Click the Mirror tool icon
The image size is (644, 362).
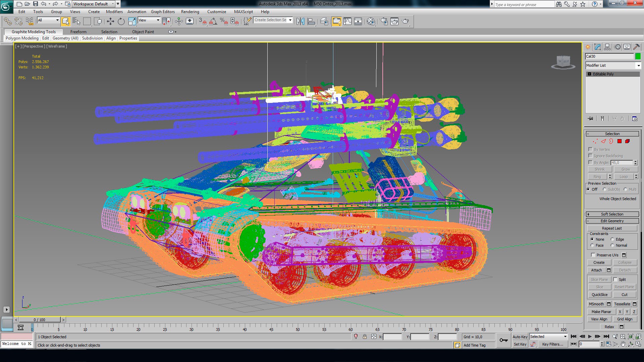click(x=300, y=21)
